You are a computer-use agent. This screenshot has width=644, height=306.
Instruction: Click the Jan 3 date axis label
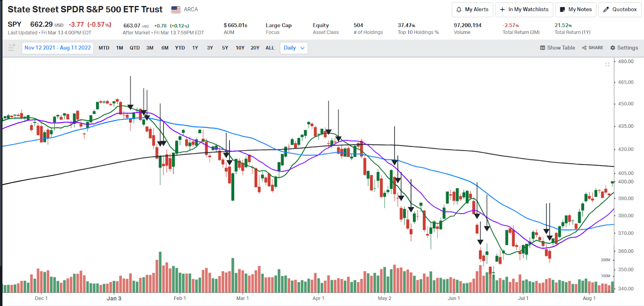click(x=114, y=298)
